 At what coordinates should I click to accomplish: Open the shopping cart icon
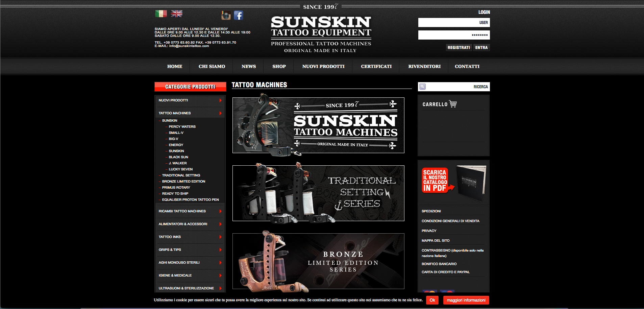tap(453, 104)
